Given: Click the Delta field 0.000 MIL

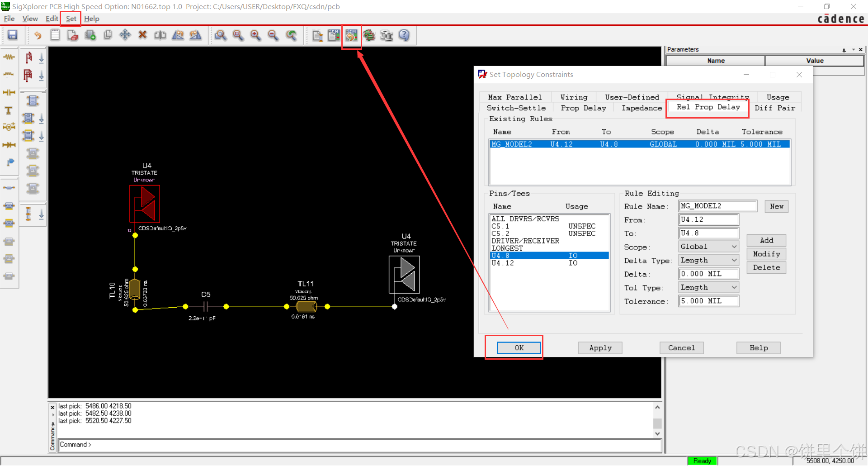Looking at the screenshot, I should [708, 274].
